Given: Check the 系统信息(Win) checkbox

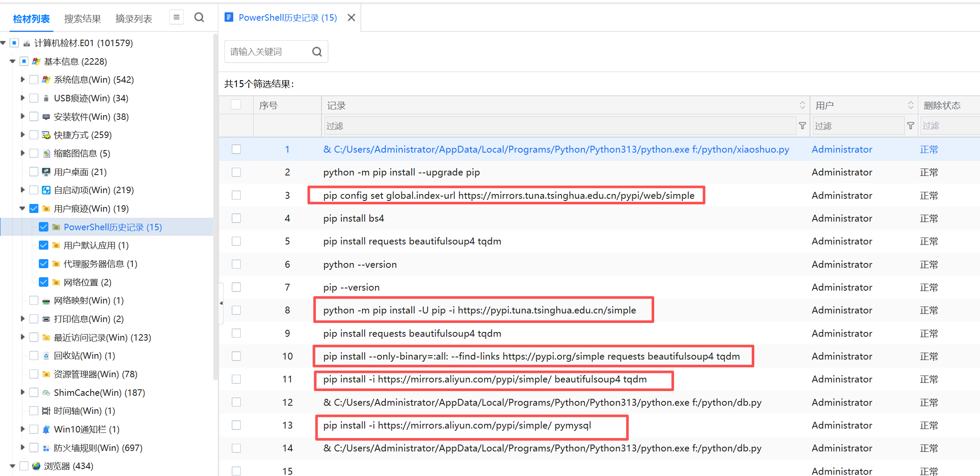Looking at the screenshot, I should (34, 80).
